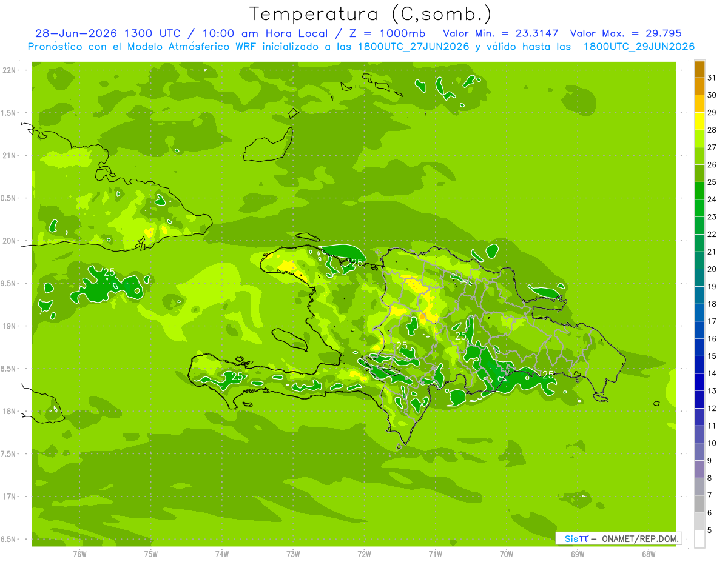Click color scale label 28
Image resolution: width=728 pixels, height=562 pixels.
coord(712,130)
